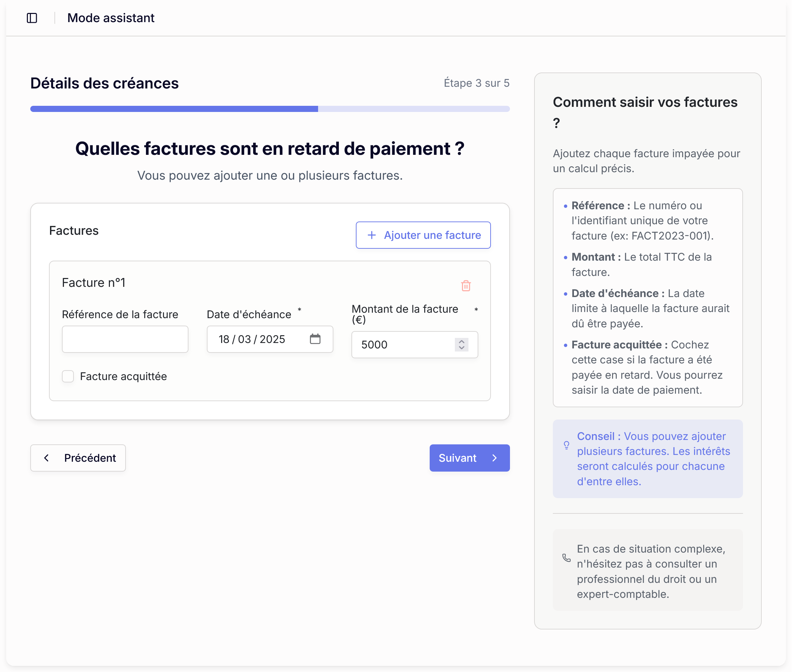This screenshot has height=672, width=792.
Task: Click the left chevron on Précédent
Action: click(x=47, y=458)
